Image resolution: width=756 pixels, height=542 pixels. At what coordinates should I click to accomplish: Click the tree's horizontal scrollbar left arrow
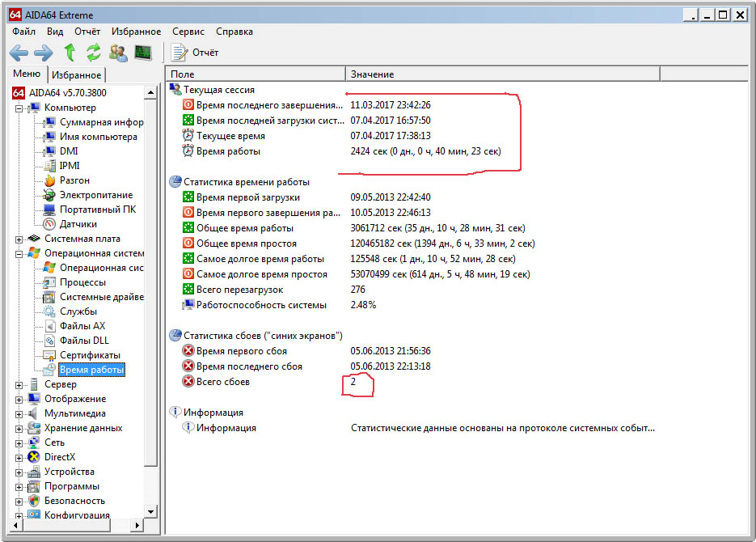click(16, 525)
